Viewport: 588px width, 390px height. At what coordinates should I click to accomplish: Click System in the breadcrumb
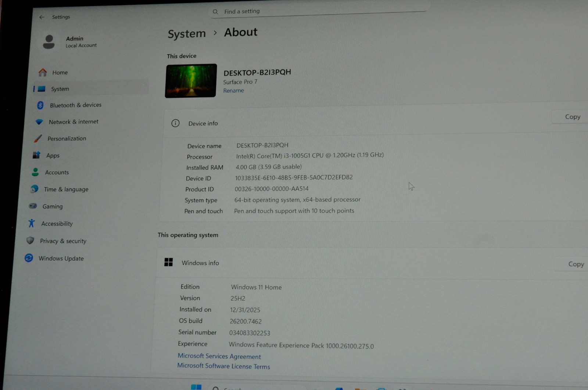[x=187, y=34]
